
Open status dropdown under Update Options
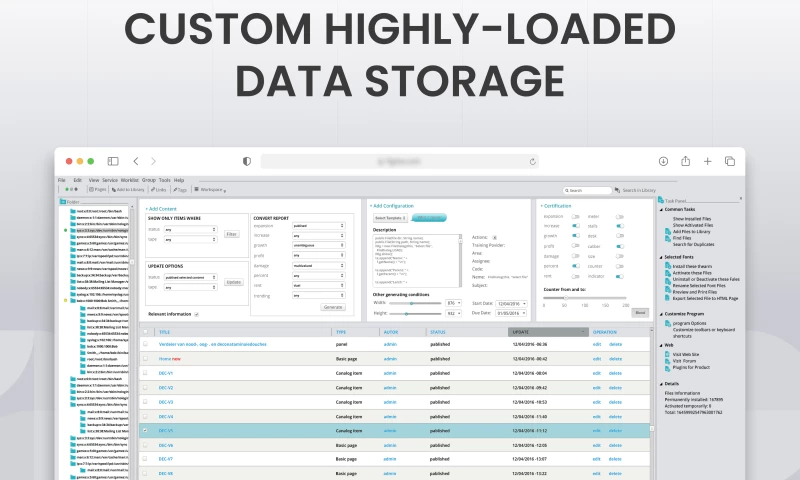click(x=190, y=277)
